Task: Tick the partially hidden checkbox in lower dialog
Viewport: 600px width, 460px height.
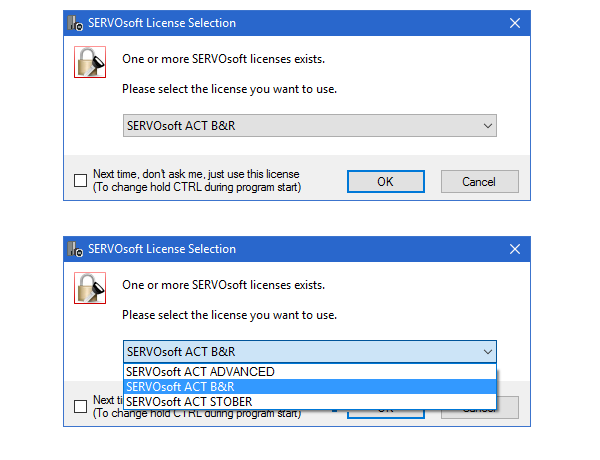Action: point(80,406)
